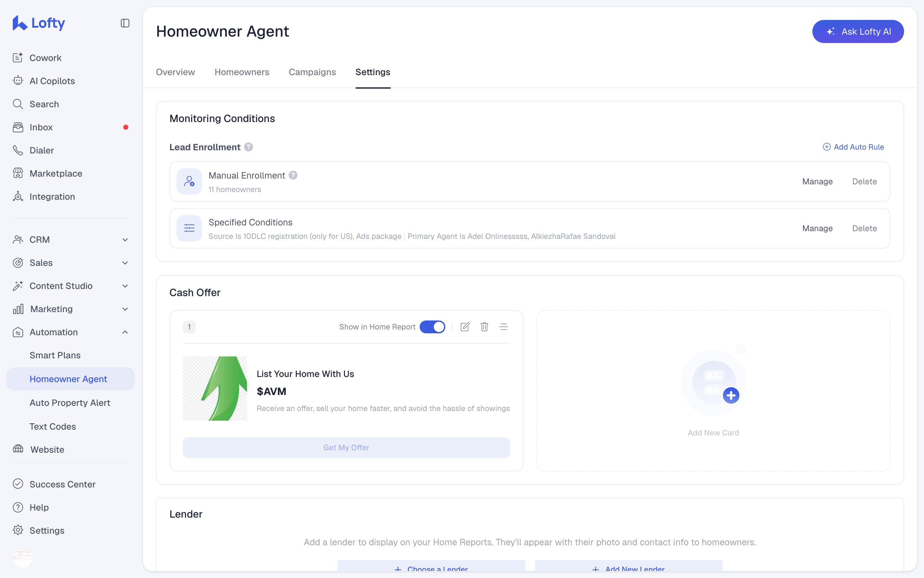
Task: Switch to the Overview tab
Action: coord(175,72)
